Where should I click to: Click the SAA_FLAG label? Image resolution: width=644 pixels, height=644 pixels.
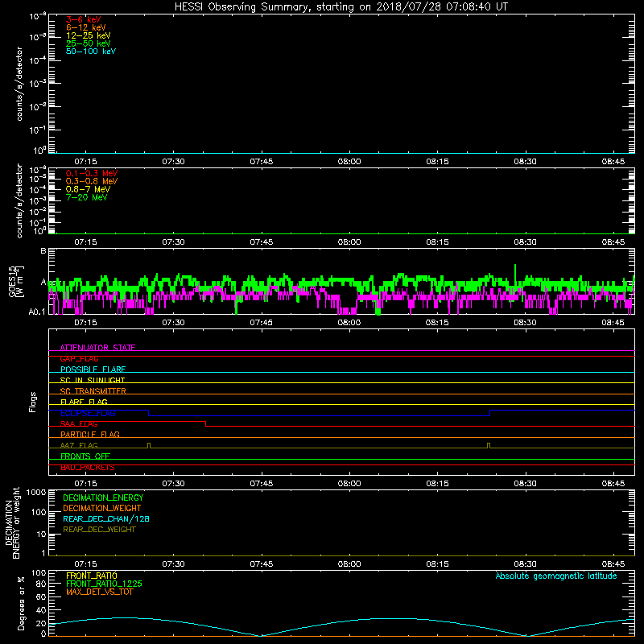79,424
